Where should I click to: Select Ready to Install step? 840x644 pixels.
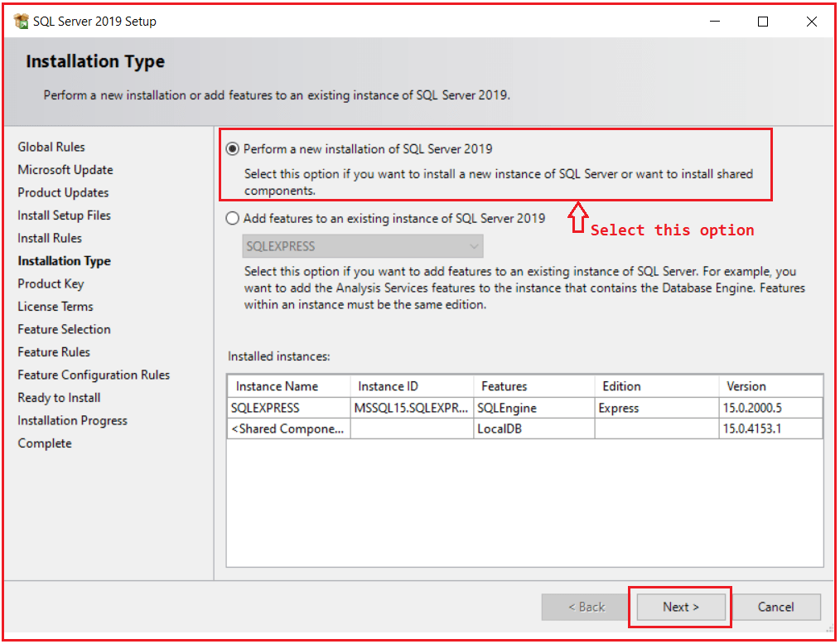coord(59,398)
